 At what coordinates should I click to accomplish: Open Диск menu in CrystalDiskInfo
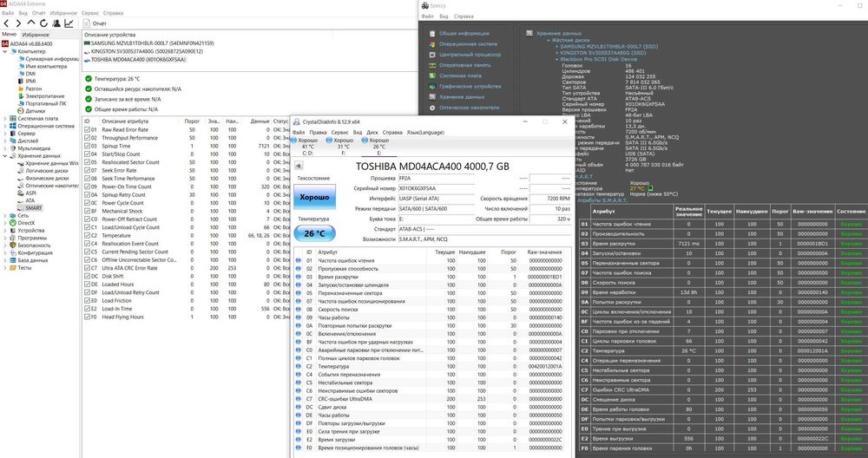(372, 132)
